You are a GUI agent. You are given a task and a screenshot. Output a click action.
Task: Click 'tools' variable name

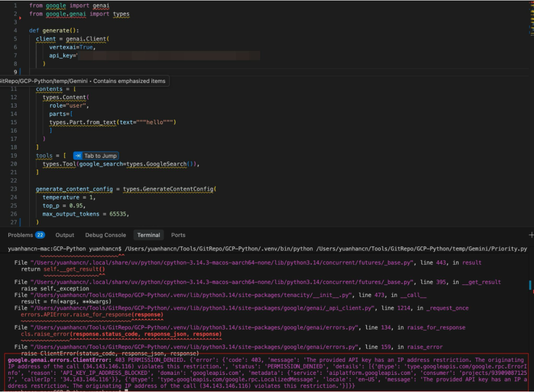44,156
